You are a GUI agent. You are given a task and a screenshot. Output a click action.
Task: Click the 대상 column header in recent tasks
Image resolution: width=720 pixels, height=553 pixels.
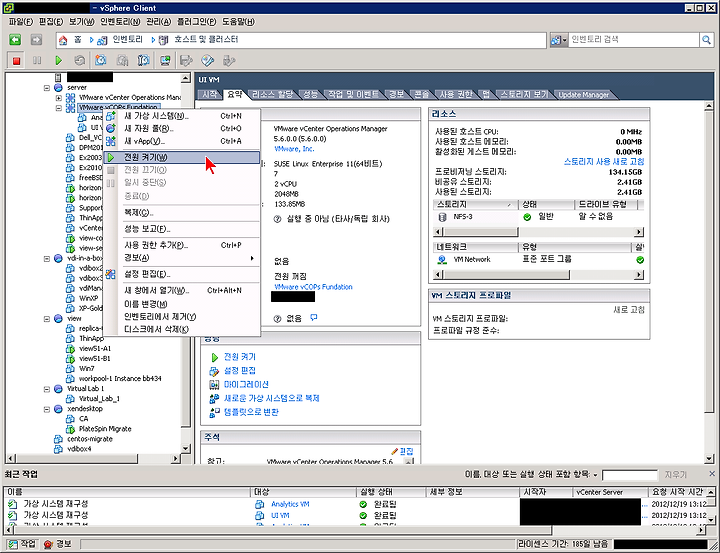click(x=304, y=492)
